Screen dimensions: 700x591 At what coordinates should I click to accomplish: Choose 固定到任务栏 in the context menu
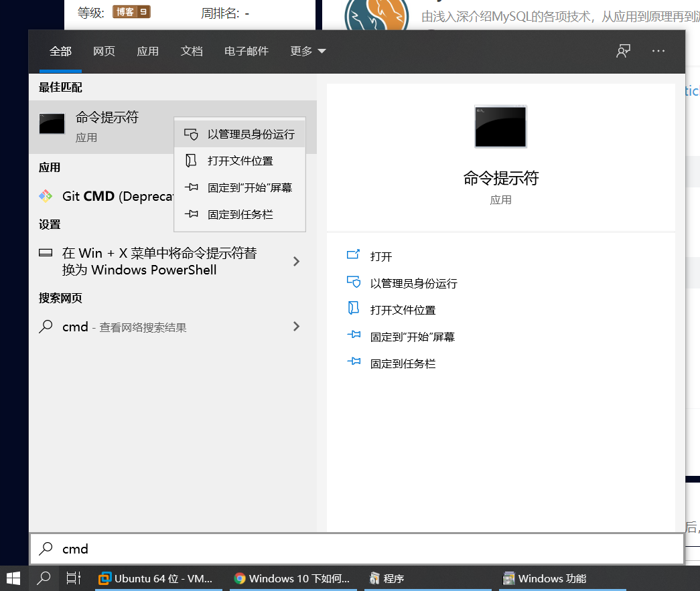(x=240, y=215)
